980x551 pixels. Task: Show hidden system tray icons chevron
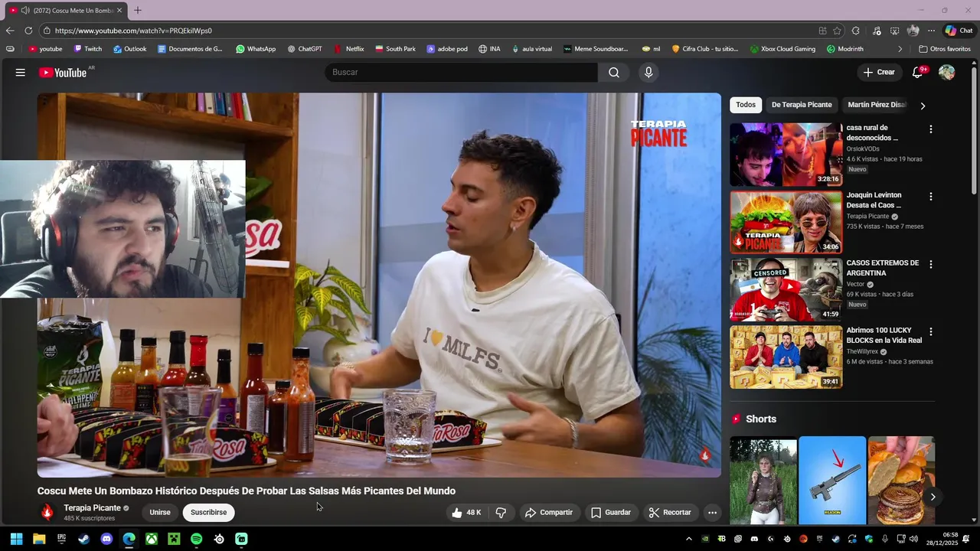point(688,539)
